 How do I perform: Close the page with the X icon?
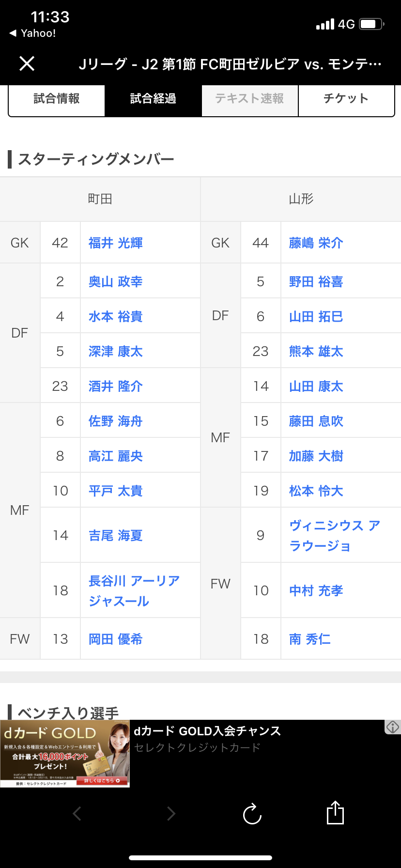[27, 63]
